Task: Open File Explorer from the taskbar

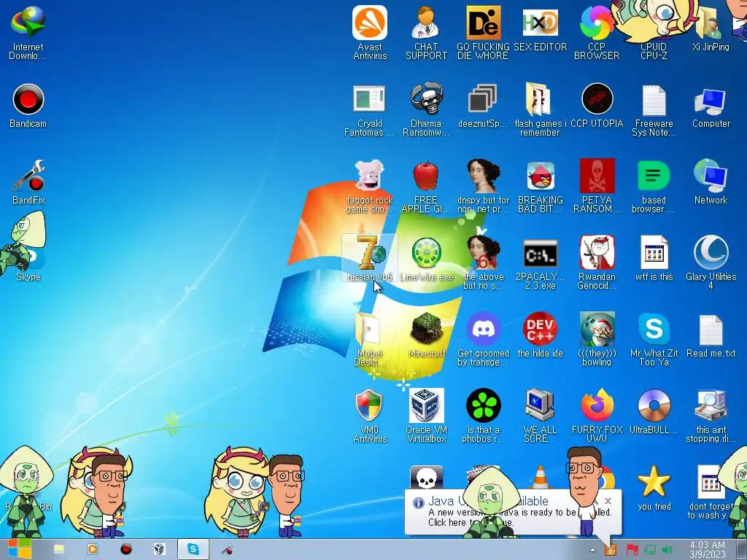Action: pyautogui.click(x=58, y=550)
